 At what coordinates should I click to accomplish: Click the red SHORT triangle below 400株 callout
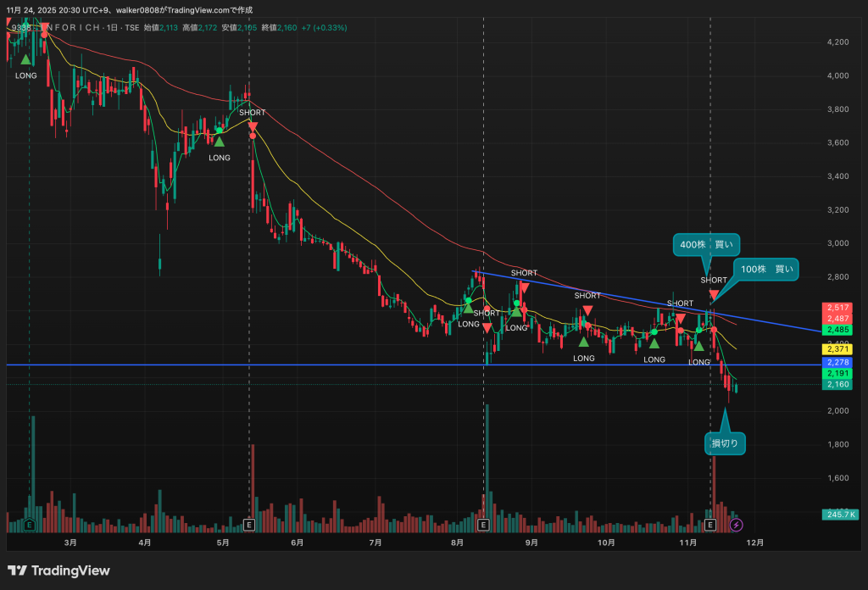tap(714, 295)
